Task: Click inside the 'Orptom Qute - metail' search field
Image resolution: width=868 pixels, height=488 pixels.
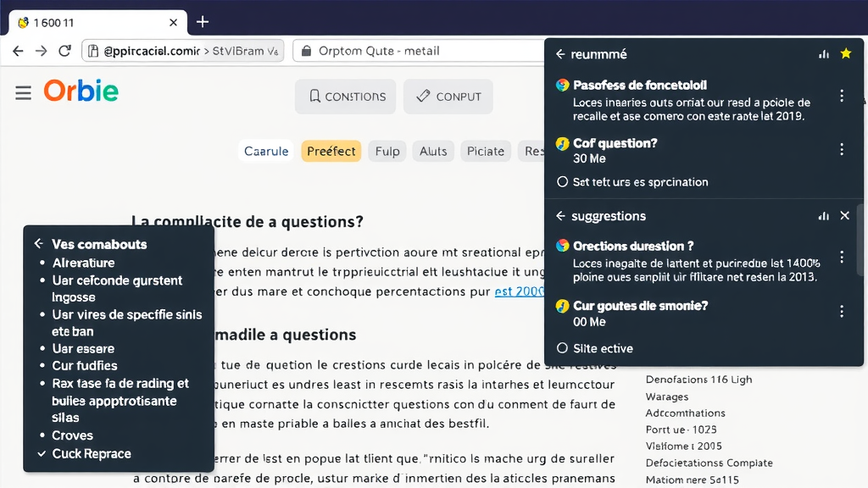Action: click(x=407, y=51)
